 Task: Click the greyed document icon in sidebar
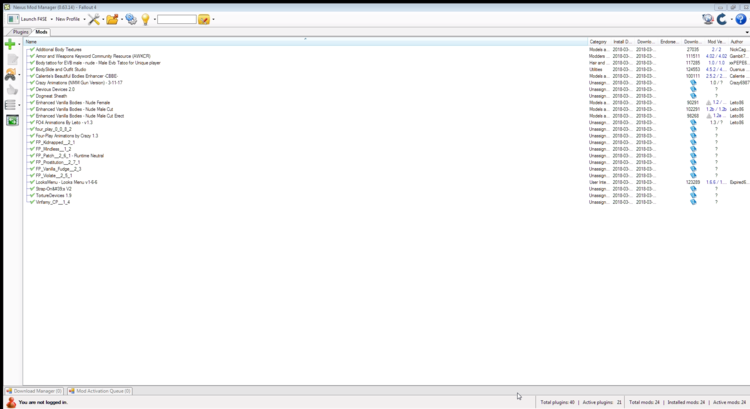tap(12, 59)
